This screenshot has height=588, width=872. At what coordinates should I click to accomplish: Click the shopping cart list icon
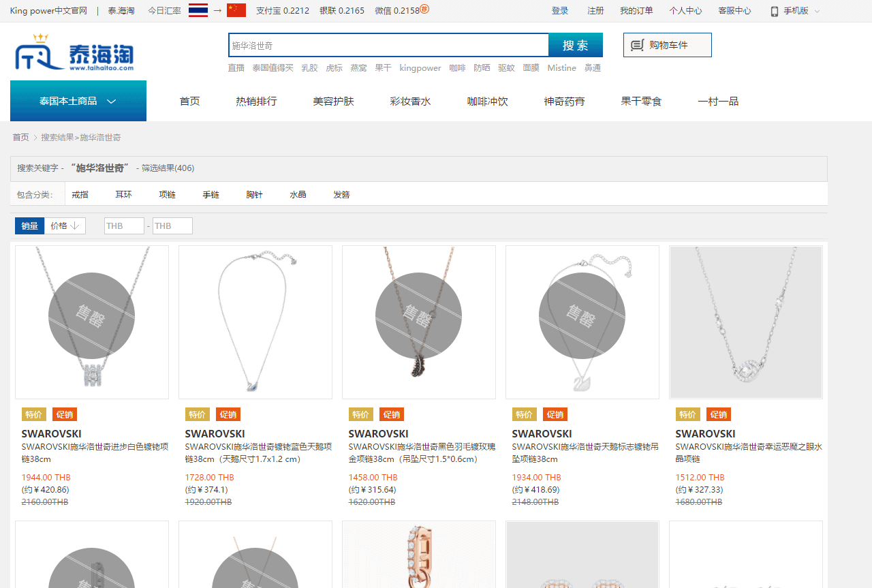tap(637, 45)
